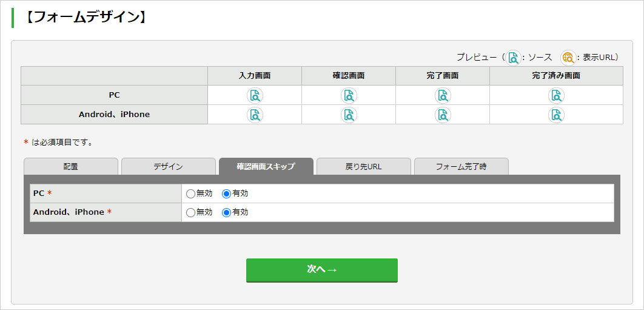The image size is (644, 310).
Task: Click the 完了画面 column header
Action: [x=443, y=76]
